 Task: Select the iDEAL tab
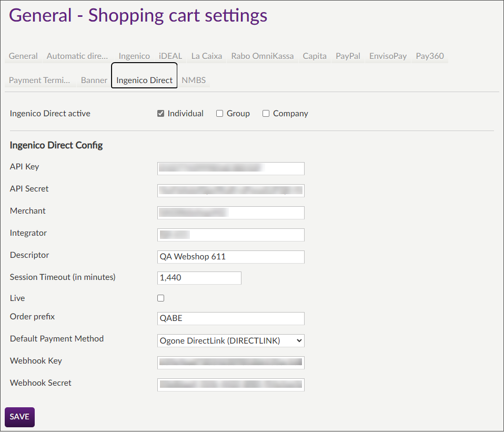170,56
